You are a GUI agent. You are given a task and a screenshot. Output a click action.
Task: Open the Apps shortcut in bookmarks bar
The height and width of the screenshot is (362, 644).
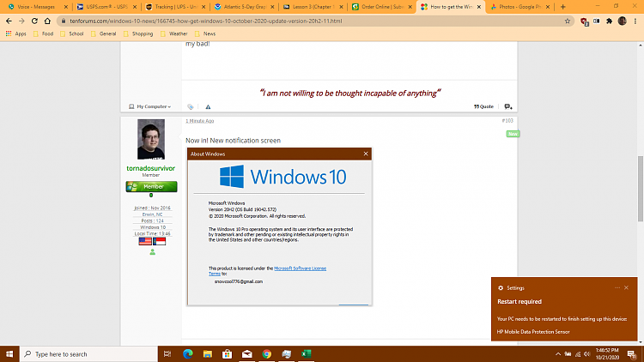point(16,33)
